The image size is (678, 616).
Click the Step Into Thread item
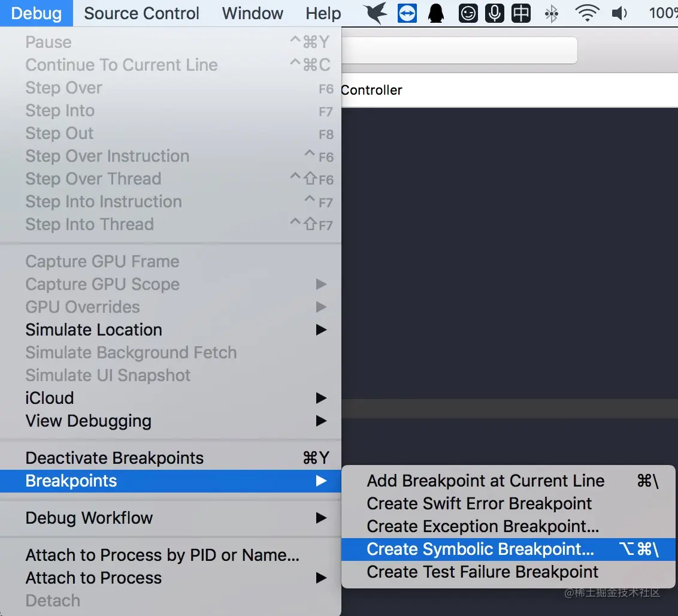coord(170,224)
